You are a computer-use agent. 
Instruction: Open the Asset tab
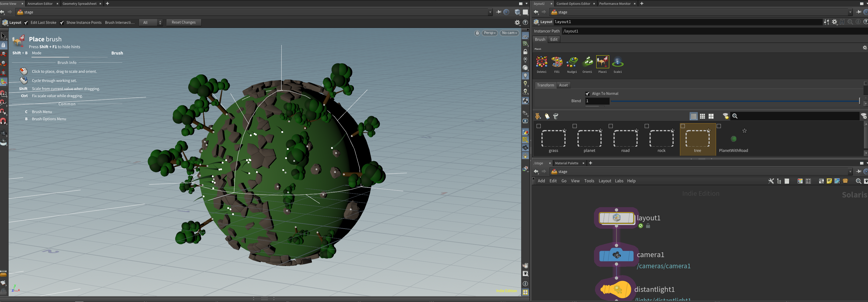pyautogui.click(x=563, y=85)
